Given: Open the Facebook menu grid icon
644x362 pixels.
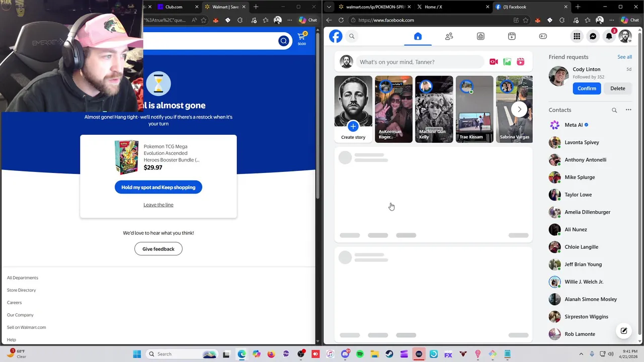Looking at the screenshot, I should click(x=577, y=36).
